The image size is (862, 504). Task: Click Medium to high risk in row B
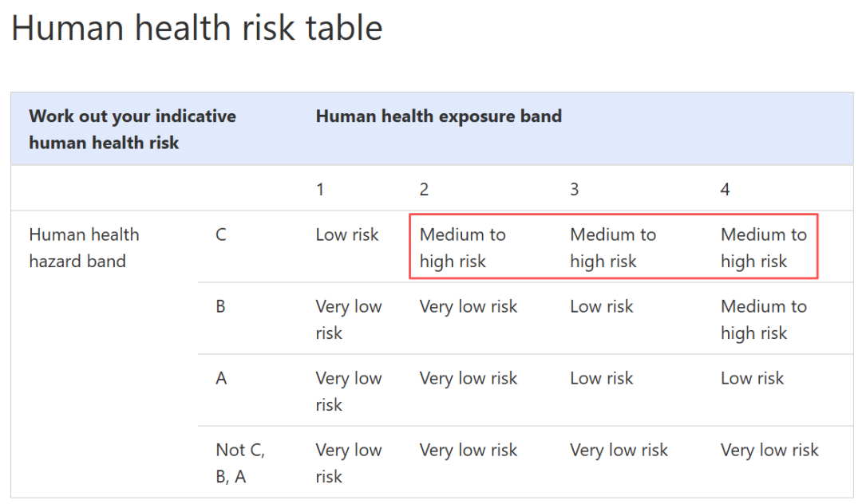pyautogui.click(x=764, y=320)
